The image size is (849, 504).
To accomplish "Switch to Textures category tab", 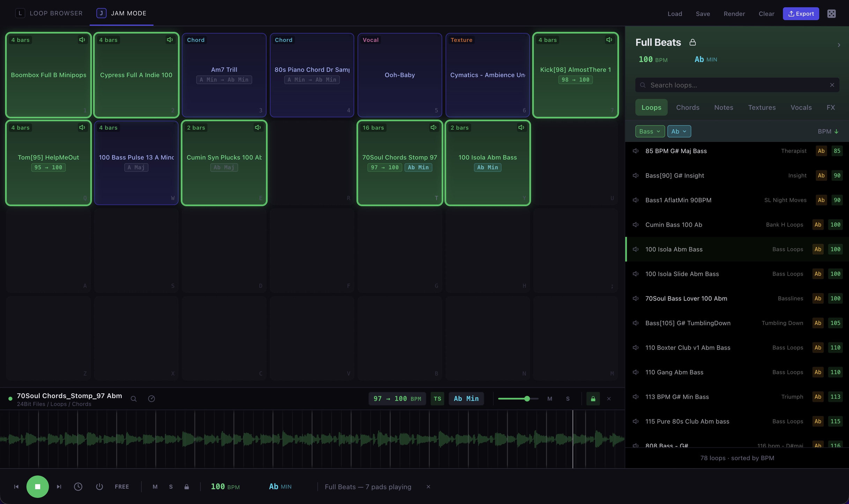I will click(761, 107).
